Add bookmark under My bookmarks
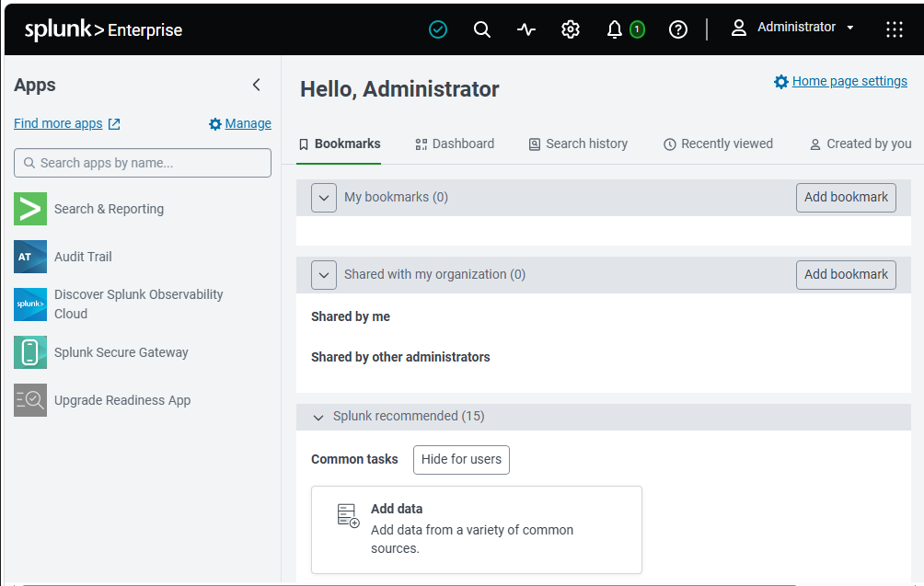924x586 pixels. [846, 197]
